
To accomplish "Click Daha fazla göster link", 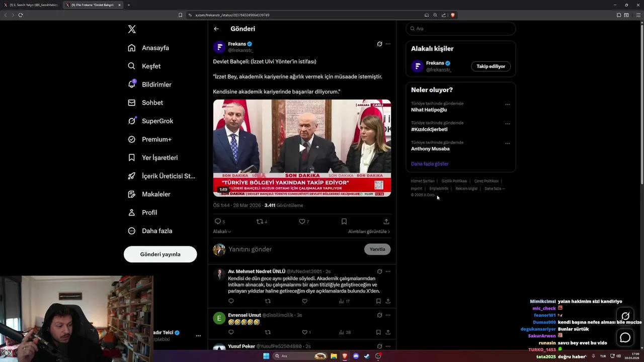I will tap(430, 164).
